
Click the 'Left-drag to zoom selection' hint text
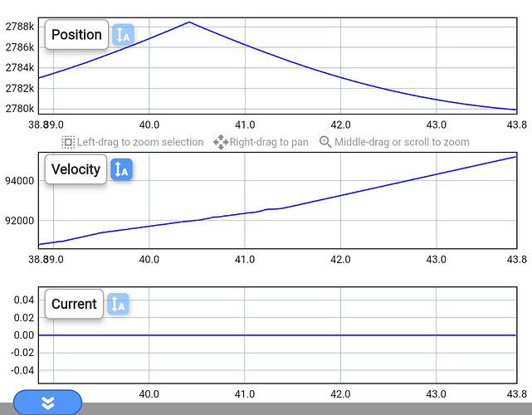point(140,142)
